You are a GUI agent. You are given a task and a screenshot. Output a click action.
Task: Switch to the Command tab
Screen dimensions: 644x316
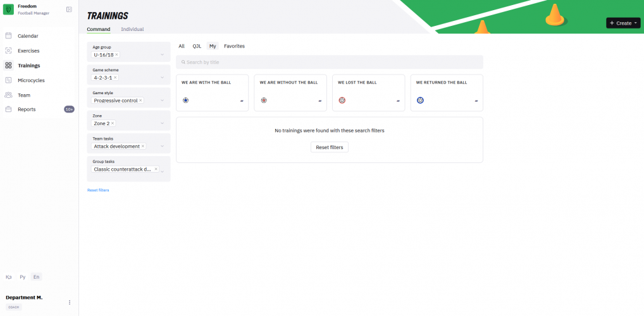tap(99, 29)
